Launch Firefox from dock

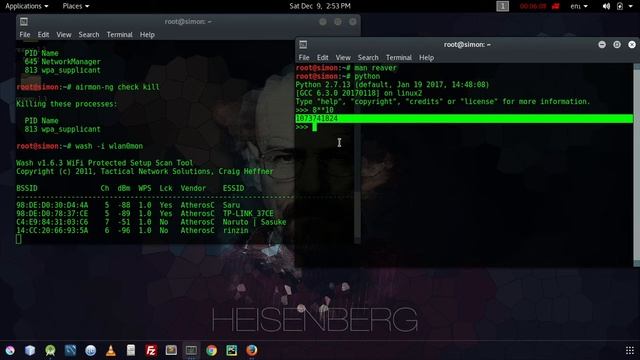pyautogui.click(x=251, y=350)
